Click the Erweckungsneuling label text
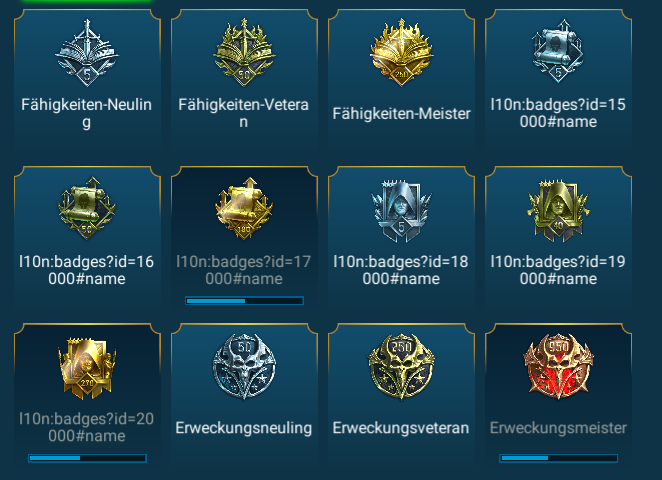The height and width of the screenshot is (480, 662). (x=244, y=428)
